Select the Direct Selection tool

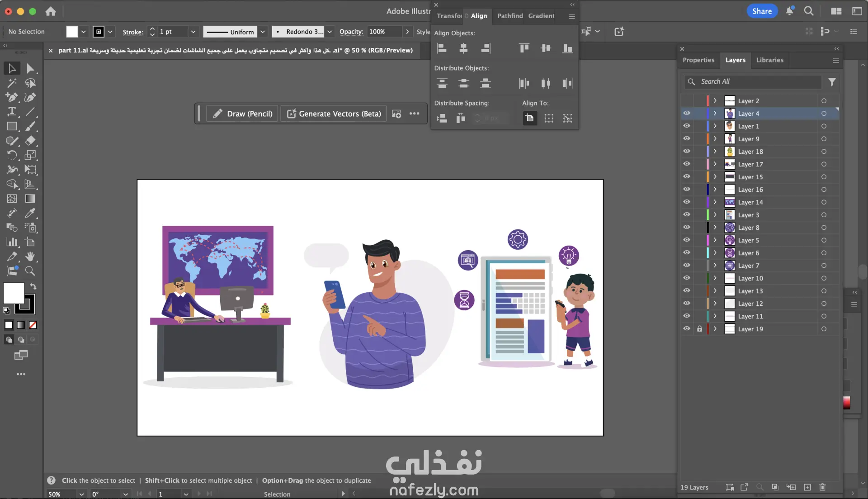click(x=30, y=69)
